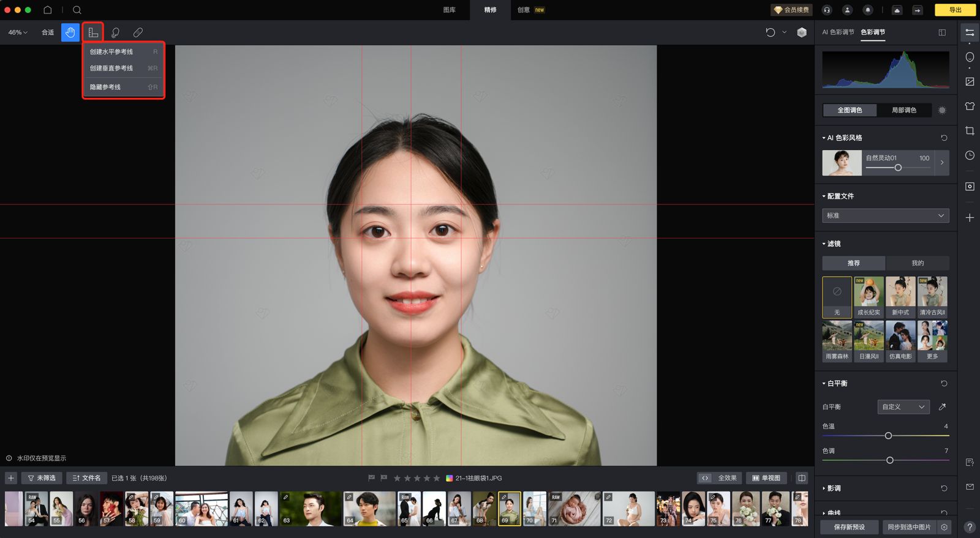
Task: Switch to 局部调色 mode
Action: pos(903,110)
